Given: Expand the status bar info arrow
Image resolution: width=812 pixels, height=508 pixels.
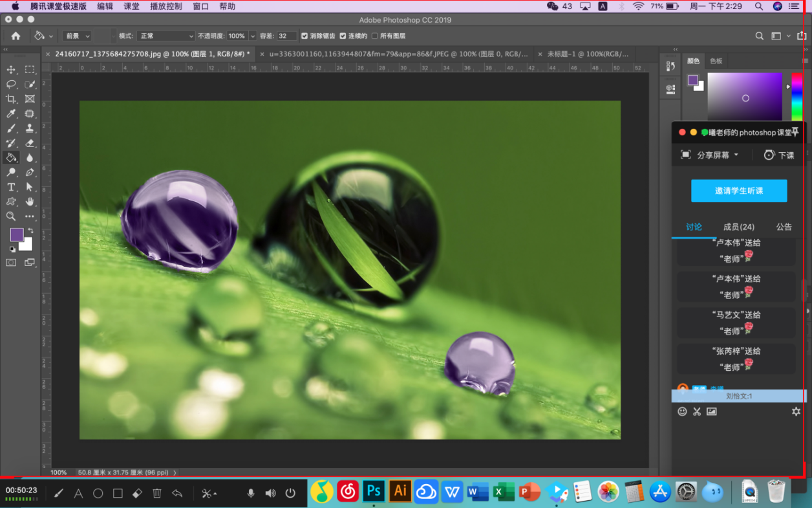Looking at the screenshot, I should pyautogui.click(x=175, y=472).
